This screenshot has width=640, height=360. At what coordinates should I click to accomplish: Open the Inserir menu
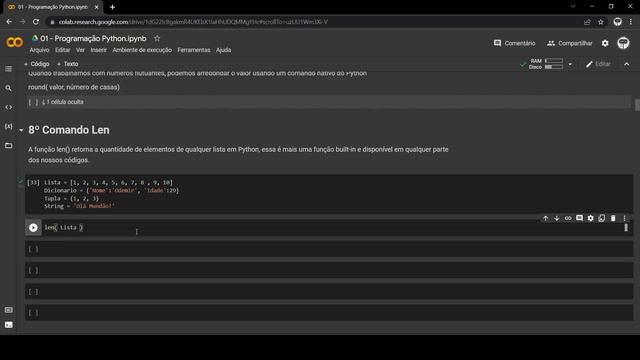pyautogui.click(x=98, y=50)
